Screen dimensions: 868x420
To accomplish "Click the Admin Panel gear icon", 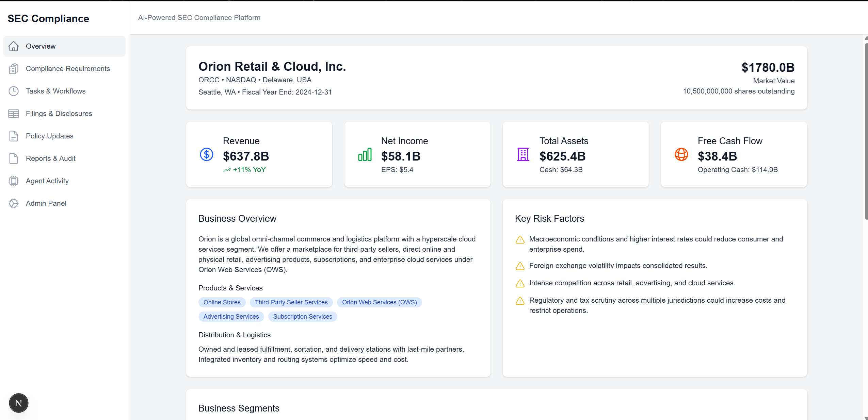I will coord(14,203).
